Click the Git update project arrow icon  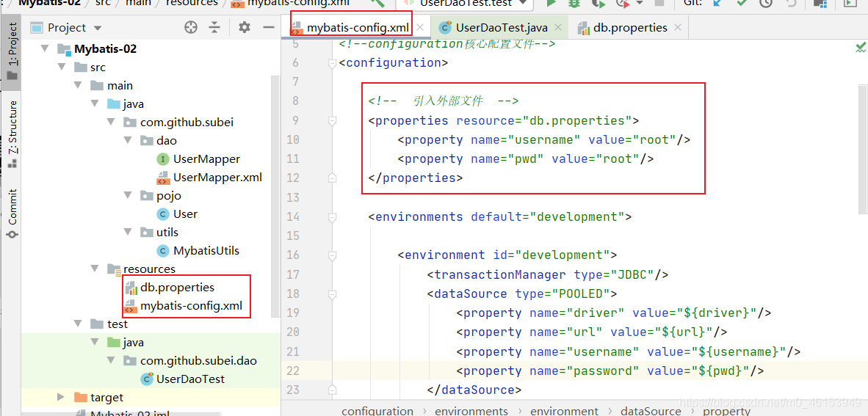pyautogui.click(x=718, y=3)
